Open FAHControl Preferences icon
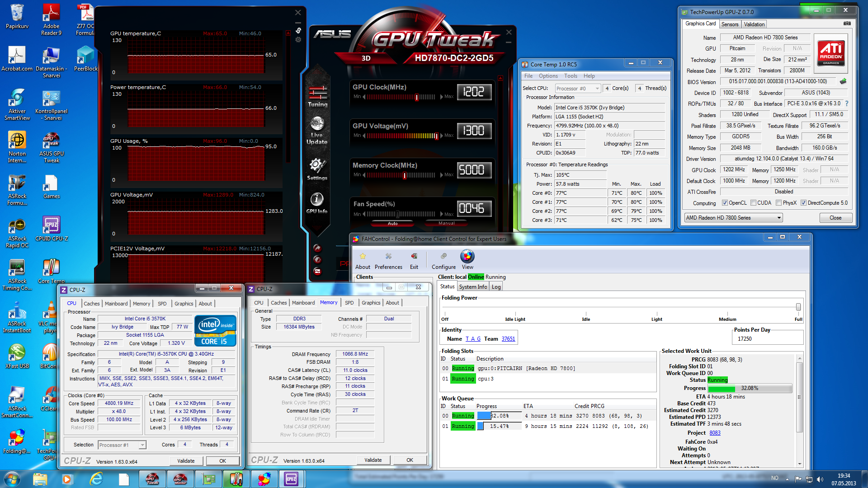Image resolution: width=868 pixels, height=488 pixels. (388, 256)
